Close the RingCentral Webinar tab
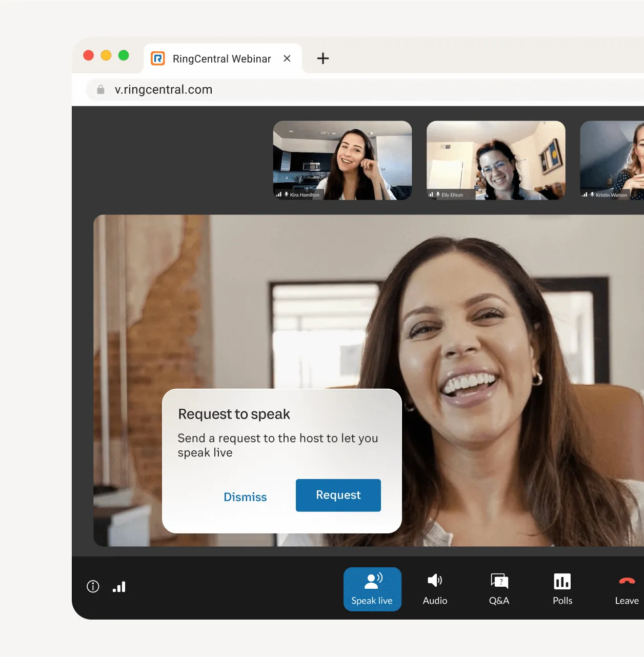This screenshot has width=644, height=657. [x=287, y=58]
